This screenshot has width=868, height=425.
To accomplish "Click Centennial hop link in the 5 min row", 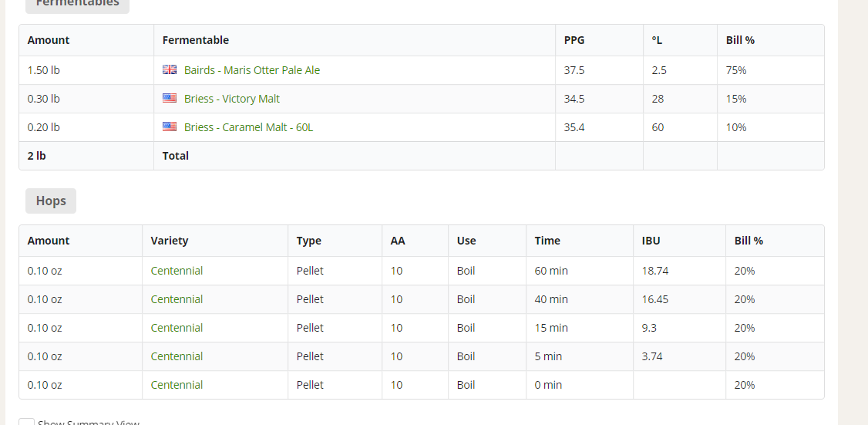I will click(177, 356).
